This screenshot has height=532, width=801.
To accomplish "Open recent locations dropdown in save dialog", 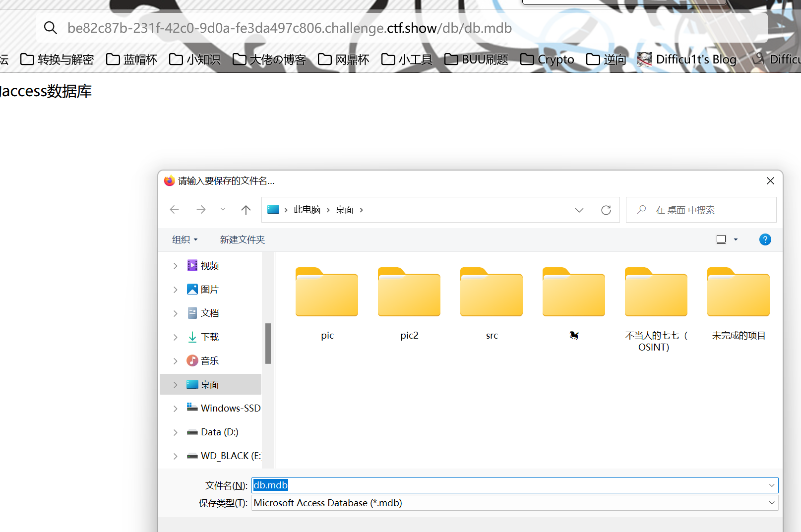I will click(x=223, y=210).
